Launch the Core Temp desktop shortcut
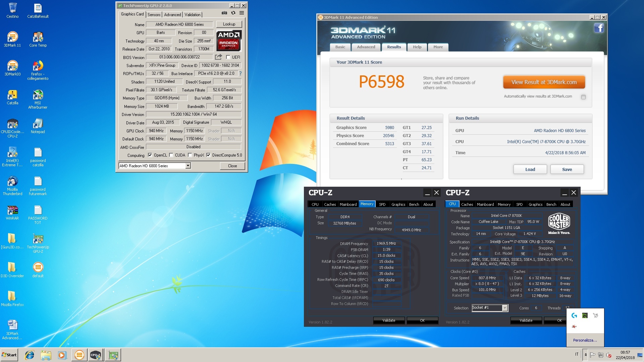The image size is (644, 362). point(38,39)
